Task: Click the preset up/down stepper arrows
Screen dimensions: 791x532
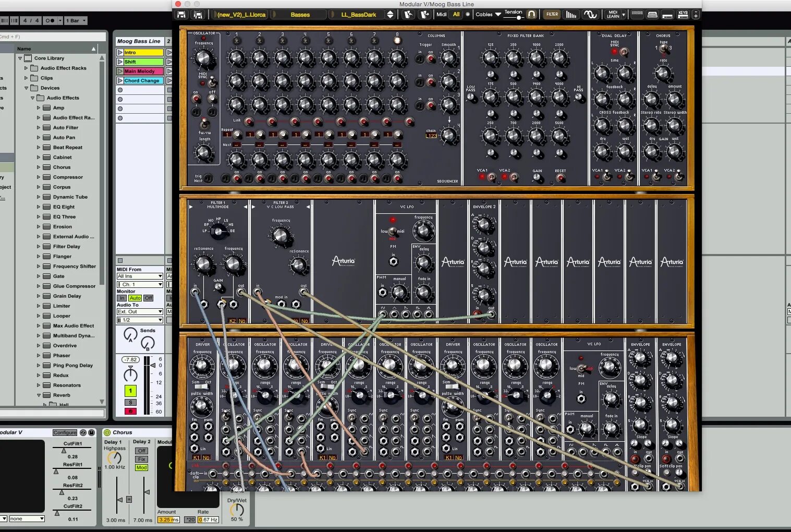Action: tap(390, 15)
